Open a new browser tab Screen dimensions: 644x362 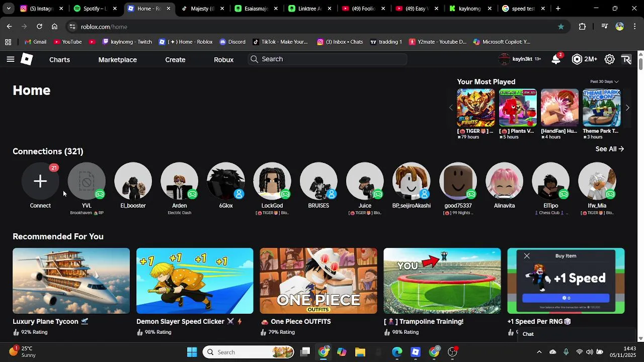pyautogui.click(x=558, y=9)
